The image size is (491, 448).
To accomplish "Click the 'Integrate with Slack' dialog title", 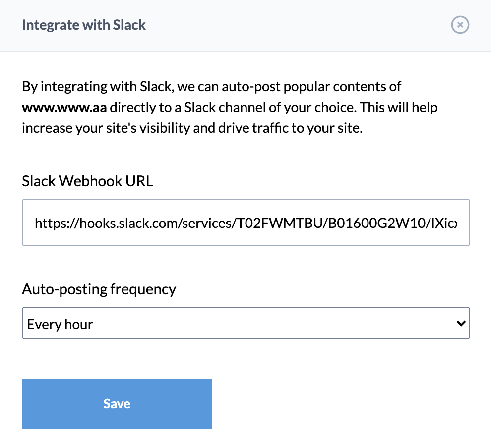I will (84, 25).
